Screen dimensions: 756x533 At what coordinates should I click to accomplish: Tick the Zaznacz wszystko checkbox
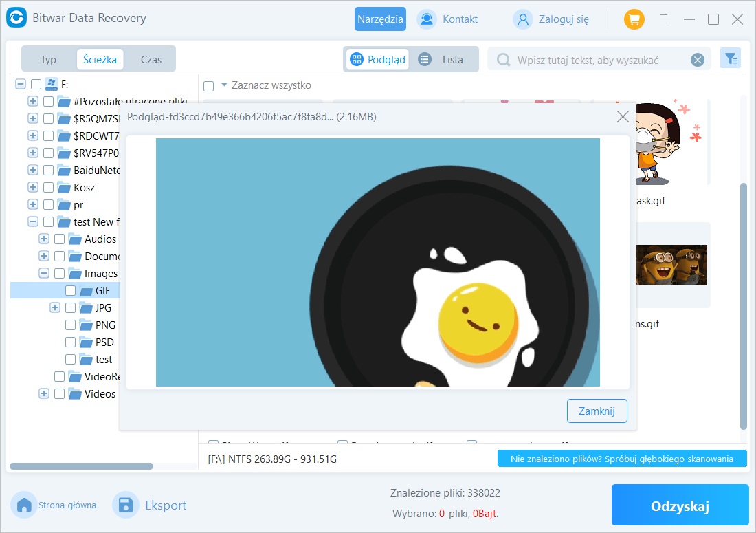209,86
